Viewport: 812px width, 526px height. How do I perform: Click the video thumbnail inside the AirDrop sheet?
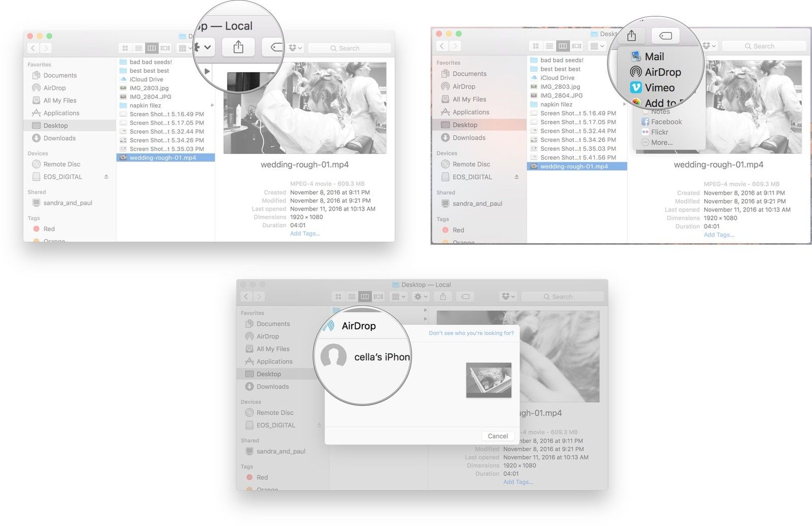pyautogui.click(x=488, y=380)
